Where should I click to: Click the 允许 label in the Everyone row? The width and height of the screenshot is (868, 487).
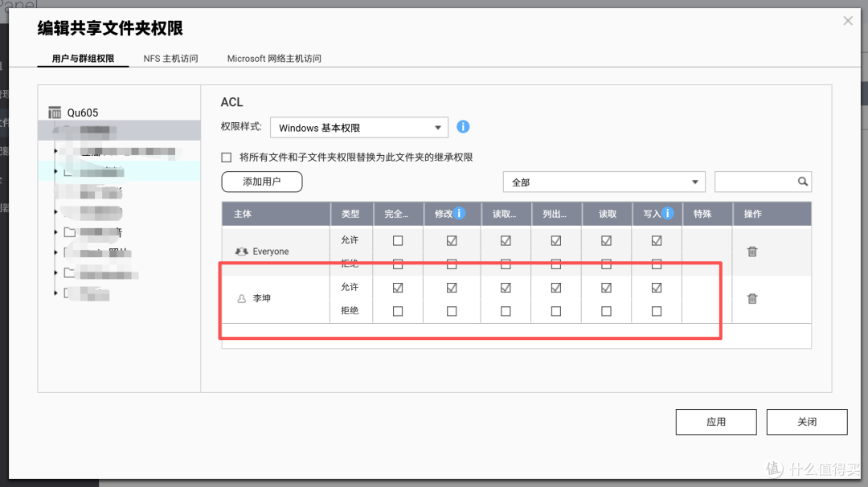coord(350,239)
